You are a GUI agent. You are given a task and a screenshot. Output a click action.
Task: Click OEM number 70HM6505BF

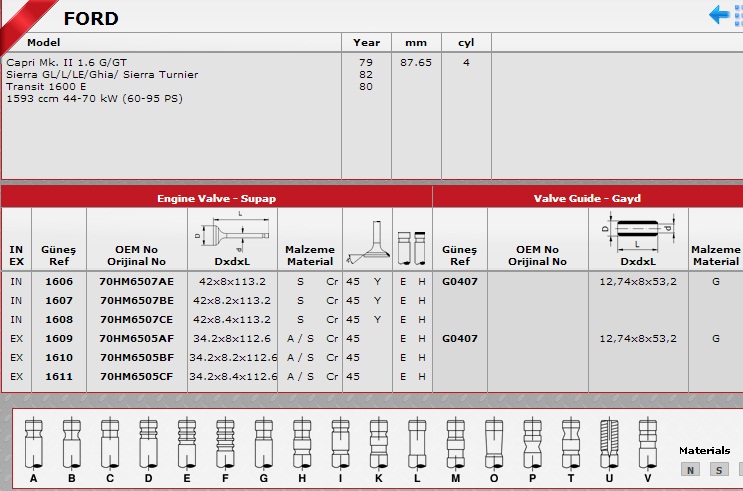136,357
